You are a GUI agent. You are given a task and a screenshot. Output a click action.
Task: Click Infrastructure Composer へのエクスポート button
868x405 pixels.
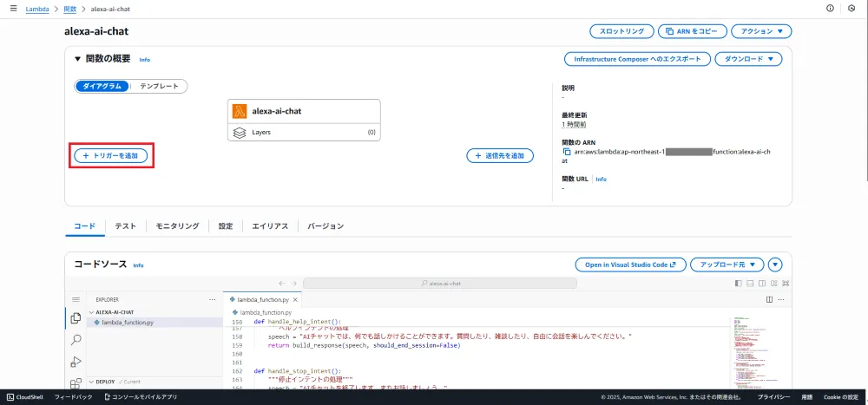click(637, 59)
